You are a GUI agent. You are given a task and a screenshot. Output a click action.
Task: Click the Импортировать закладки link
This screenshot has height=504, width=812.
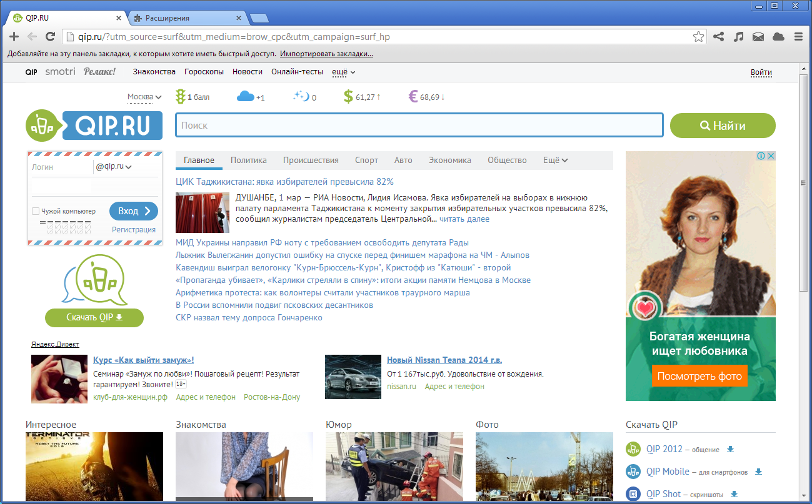tap(326, 54)
